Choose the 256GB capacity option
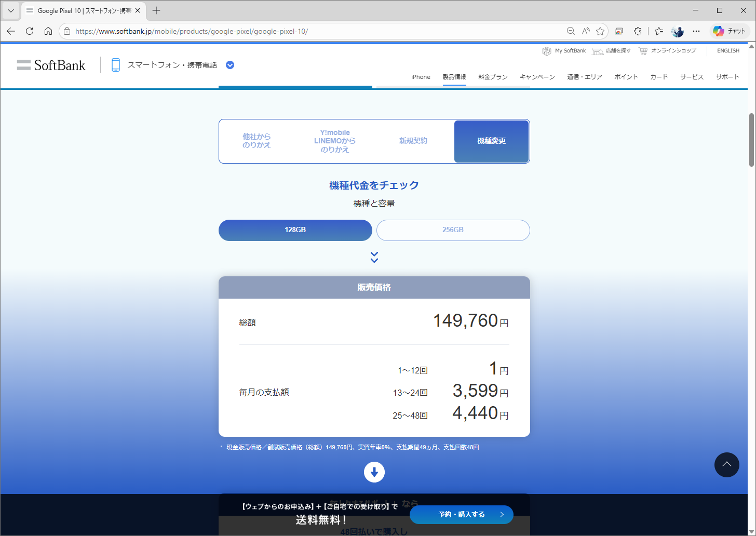Image resolution: width=756 pixels, height=536 pixels. click(x=453, y=230)
